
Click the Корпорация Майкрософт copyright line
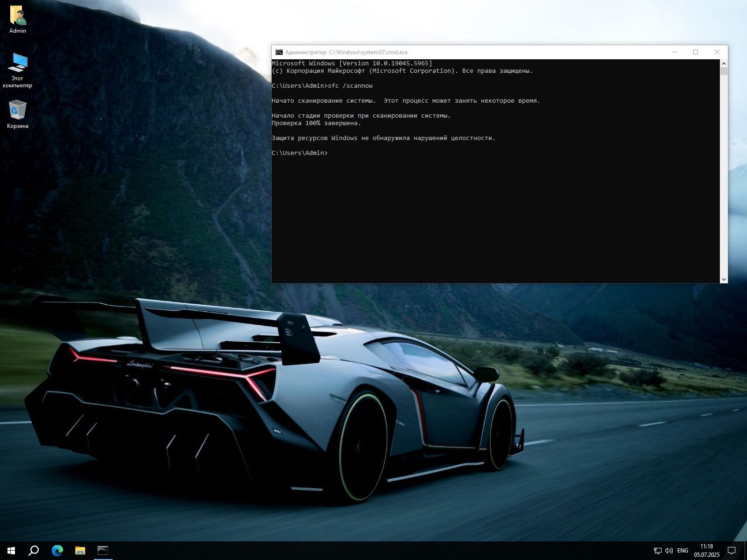(402, 71)
